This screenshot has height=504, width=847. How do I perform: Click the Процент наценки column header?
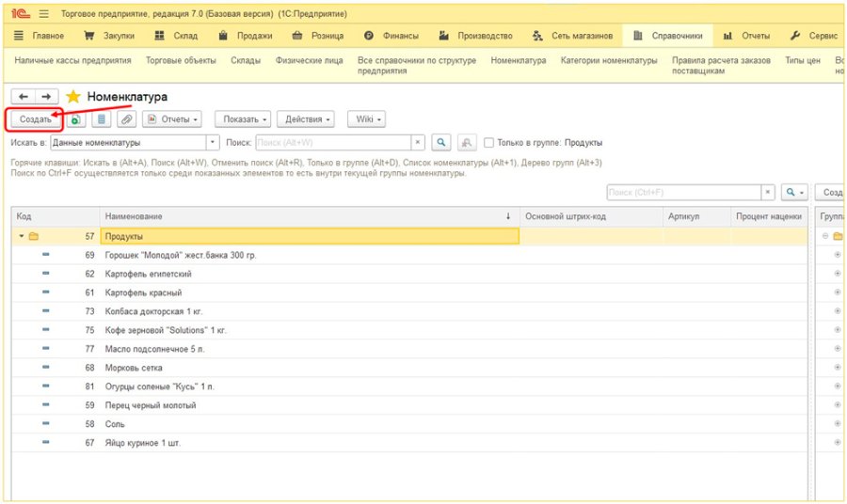coord(769,216)
